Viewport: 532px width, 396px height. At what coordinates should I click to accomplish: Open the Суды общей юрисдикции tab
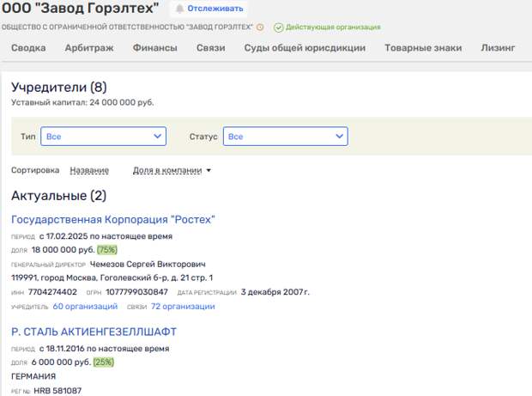tap(305, 48)
